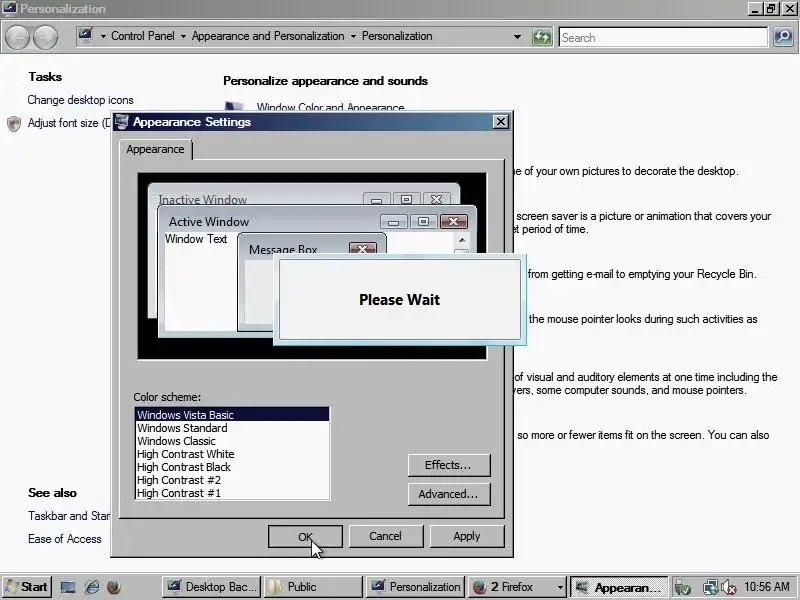Switch to Public folder taskbar button
The width and height of the screenshot is (800, 600).
(314, 587)
